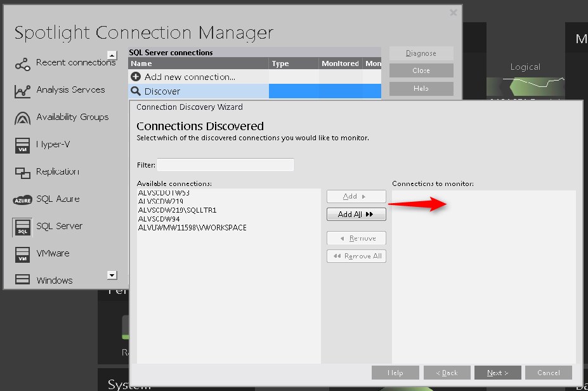Screen dimensions: 588x391
Task: Open the VMware connection type icon
Action: pyautogui.click(x=22, y=255)
